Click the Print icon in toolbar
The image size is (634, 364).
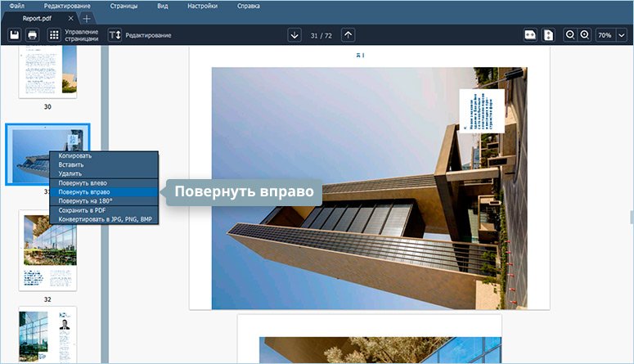click(x=33, y=35)
